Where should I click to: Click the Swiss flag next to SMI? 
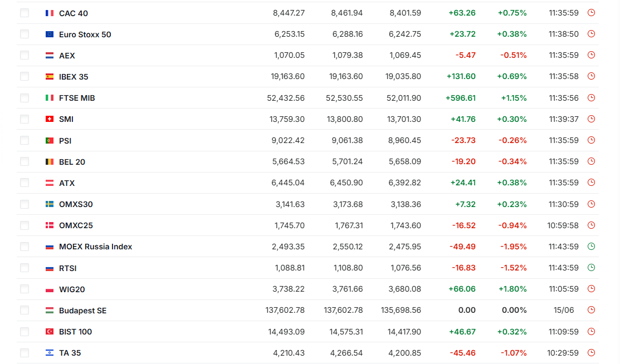(x=50, y=119)
